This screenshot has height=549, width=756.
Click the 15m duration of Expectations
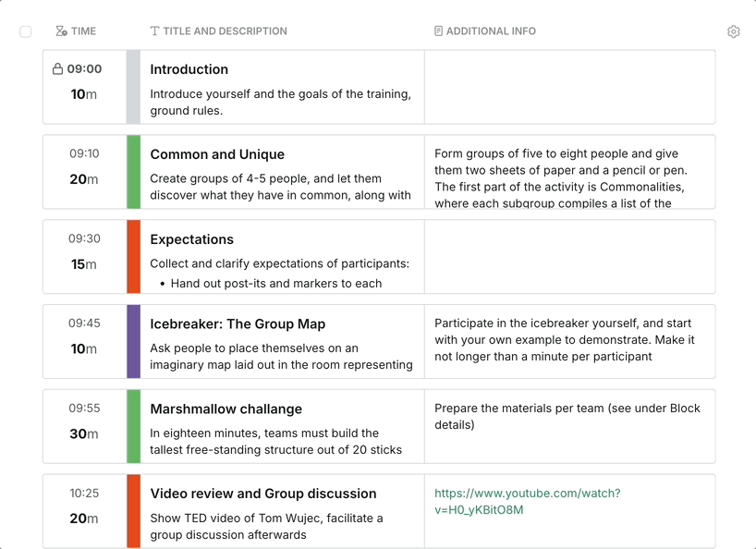pos(84,264)
